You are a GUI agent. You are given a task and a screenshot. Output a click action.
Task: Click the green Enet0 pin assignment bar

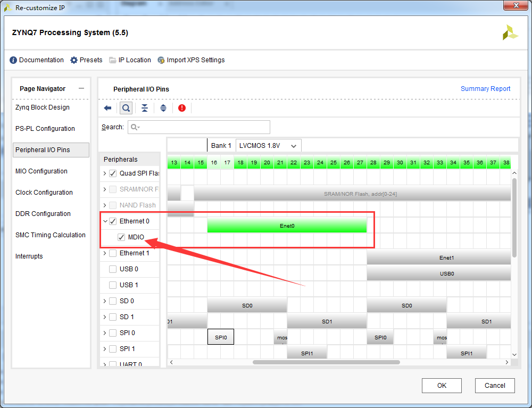[x=287, y=226]
